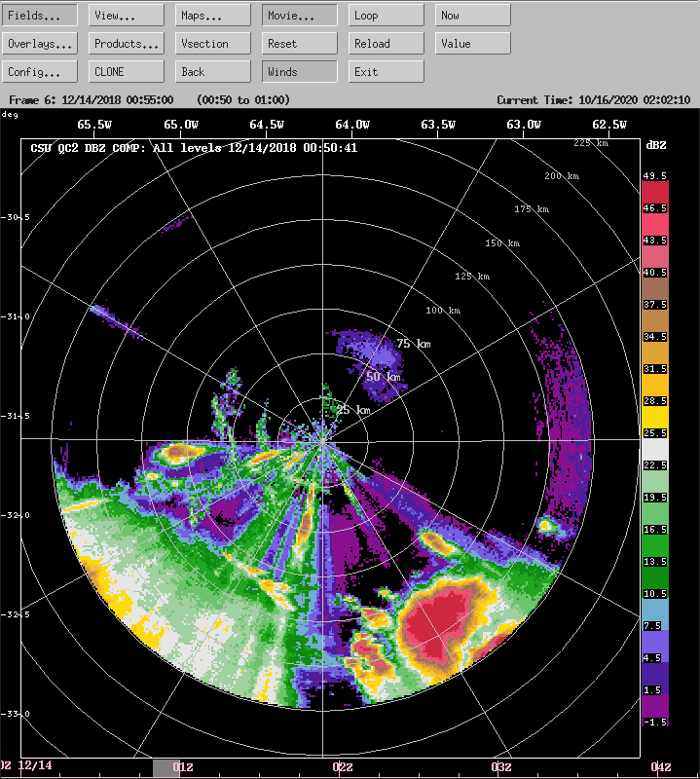Toggle the Movie... panel button
The width and height of the screenshot is (700, 779).
click(x=300, y=16)
